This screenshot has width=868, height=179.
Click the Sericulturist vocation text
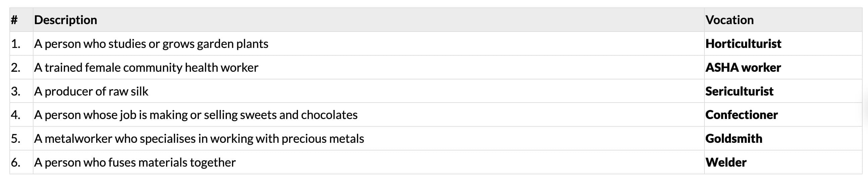tap(739, 92)
